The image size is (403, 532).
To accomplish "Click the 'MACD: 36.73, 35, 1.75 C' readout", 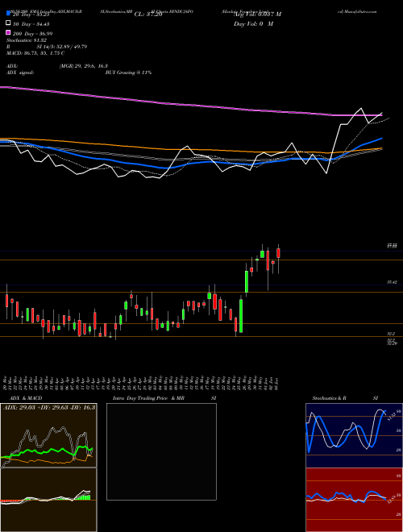I will pyautogui.click(x=35, y=53).
